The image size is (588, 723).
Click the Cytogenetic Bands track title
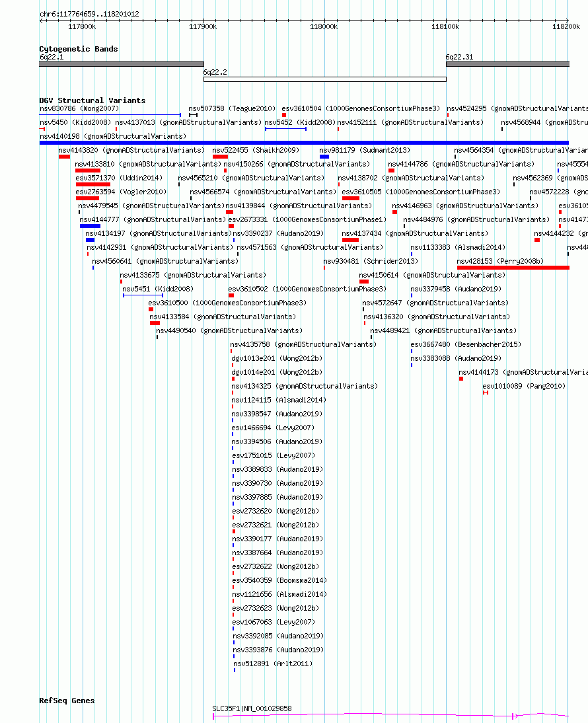pos(79,49)
